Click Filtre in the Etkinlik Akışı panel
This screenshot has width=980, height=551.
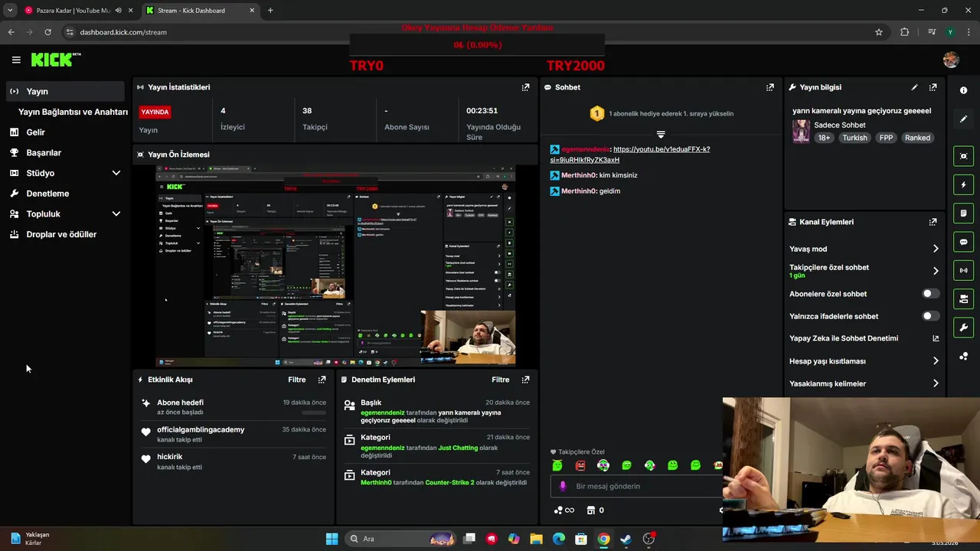[297, 380]
